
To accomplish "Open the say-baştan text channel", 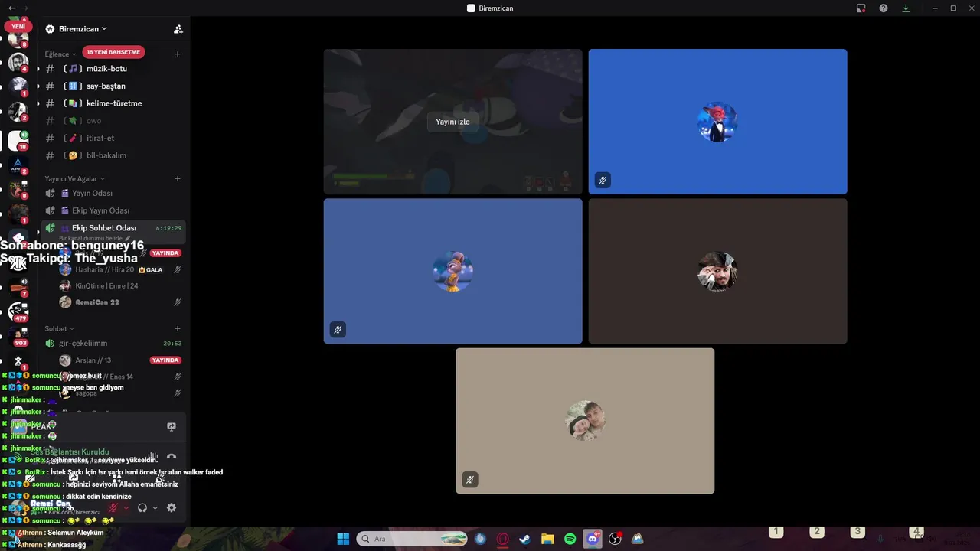I will (113, 86).
